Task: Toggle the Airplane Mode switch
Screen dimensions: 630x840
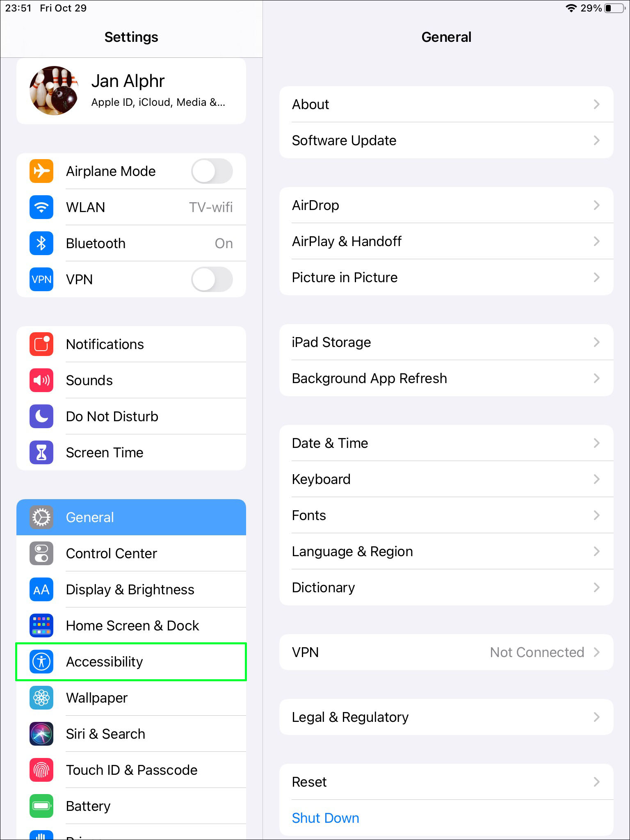Action: pos(212,171)
